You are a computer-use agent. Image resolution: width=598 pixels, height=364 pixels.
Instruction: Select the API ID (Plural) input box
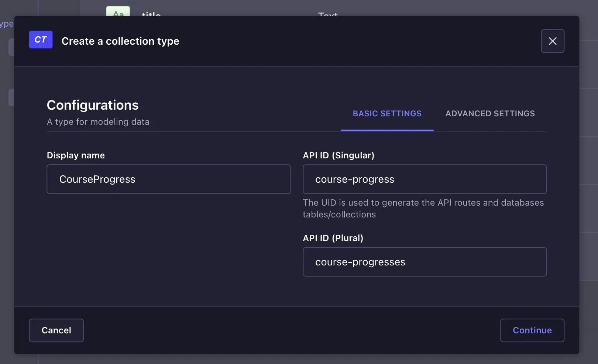tap(425, 262)
